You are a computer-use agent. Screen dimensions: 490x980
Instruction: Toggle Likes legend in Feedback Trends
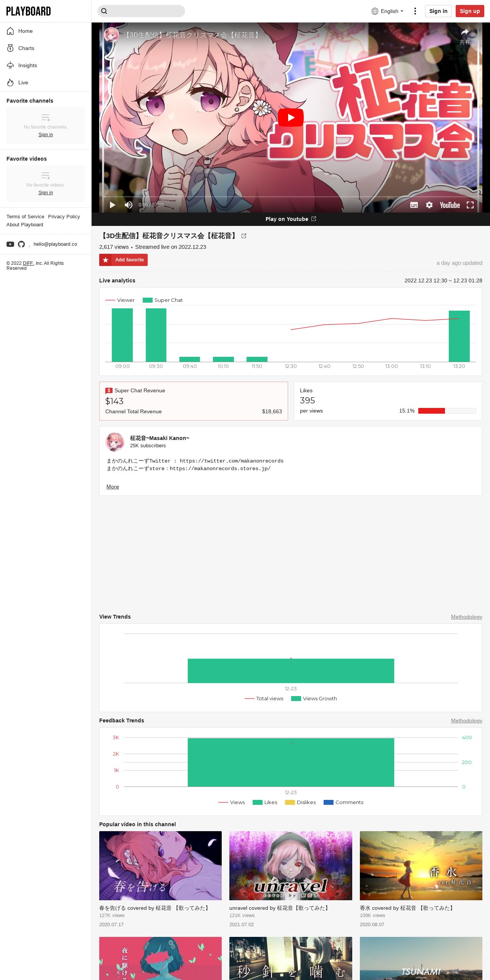click(x=265, y=802)
